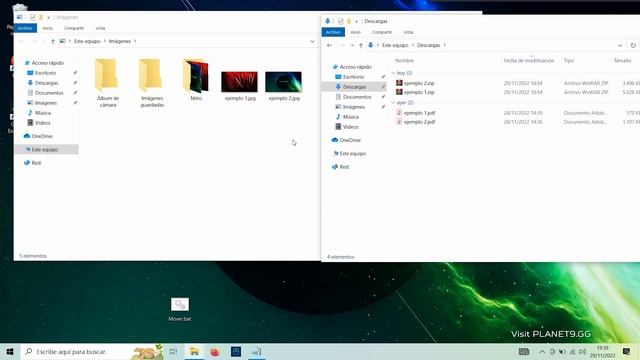Image resolution: width=640 pixels, height=360 pixels.
Task: Collapse the ayer (2) group
Action: coord(393,103)
